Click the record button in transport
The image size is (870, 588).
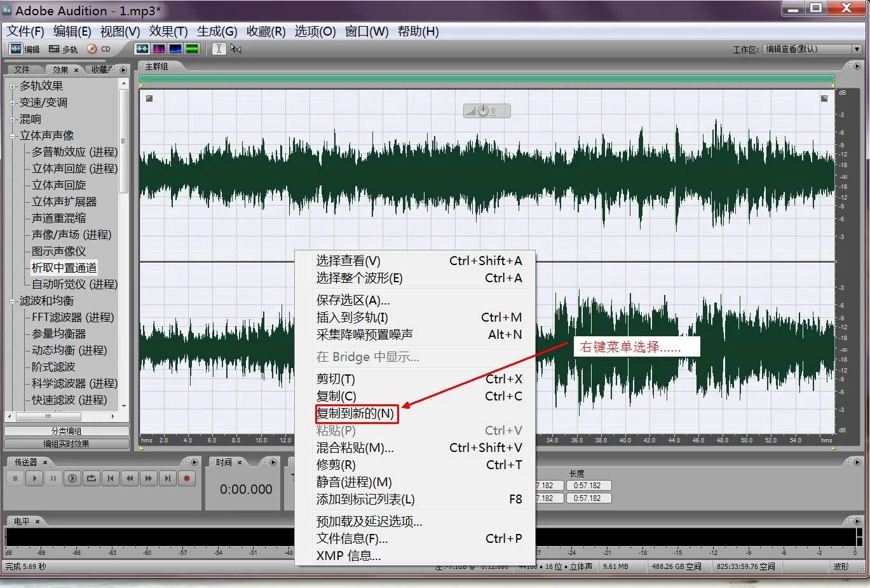pos(187,479)
